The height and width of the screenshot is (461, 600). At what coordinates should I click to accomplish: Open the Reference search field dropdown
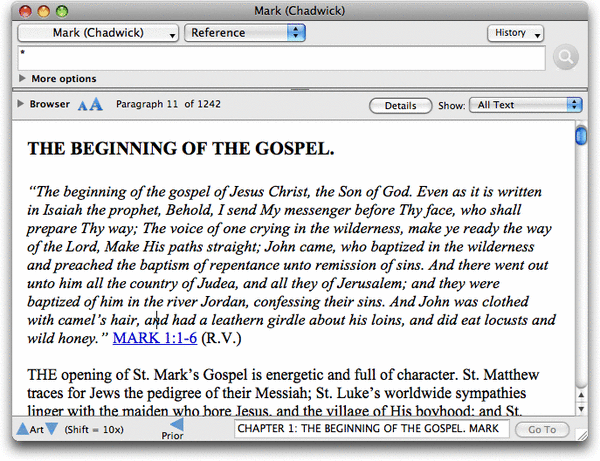(x=247, y=33)
